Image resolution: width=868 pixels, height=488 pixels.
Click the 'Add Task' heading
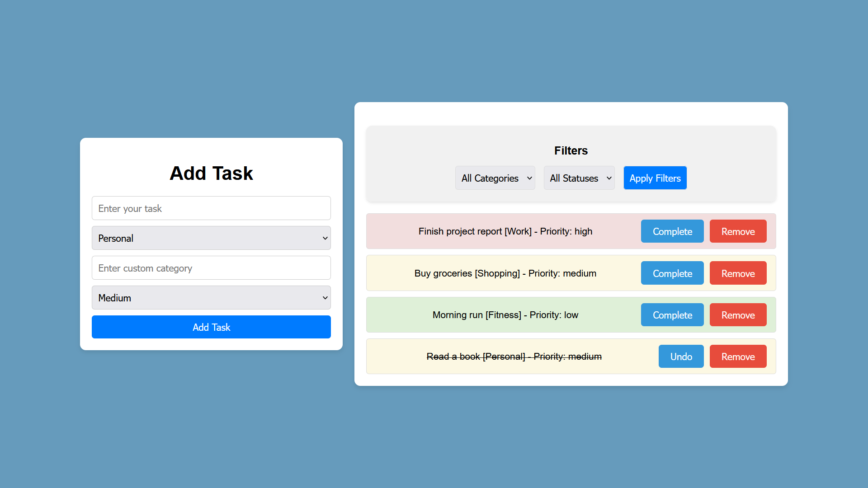tap(211, 174)
